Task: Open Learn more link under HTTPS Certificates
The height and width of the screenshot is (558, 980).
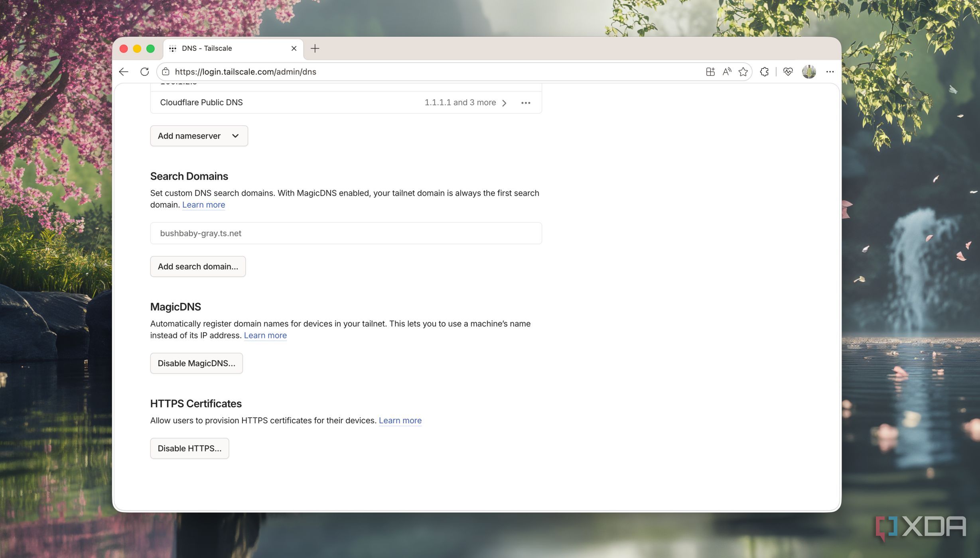Action: click(x=400, y=420)
